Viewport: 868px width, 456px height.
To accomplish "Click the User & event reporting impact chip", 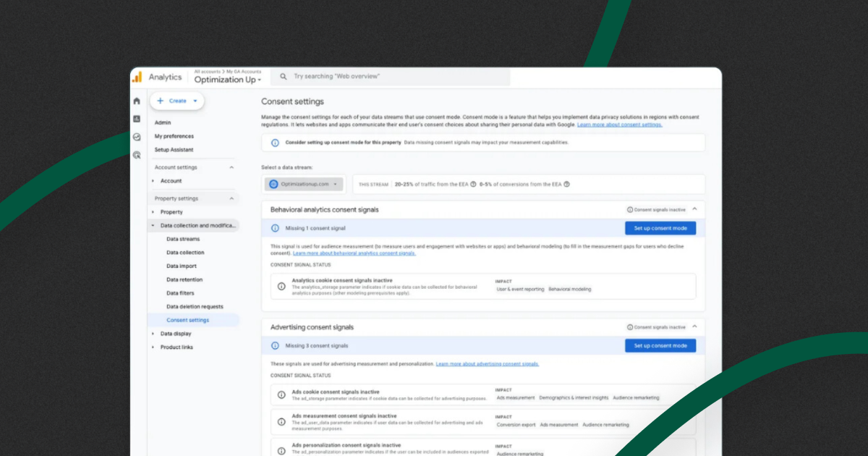I will point(519,290).
